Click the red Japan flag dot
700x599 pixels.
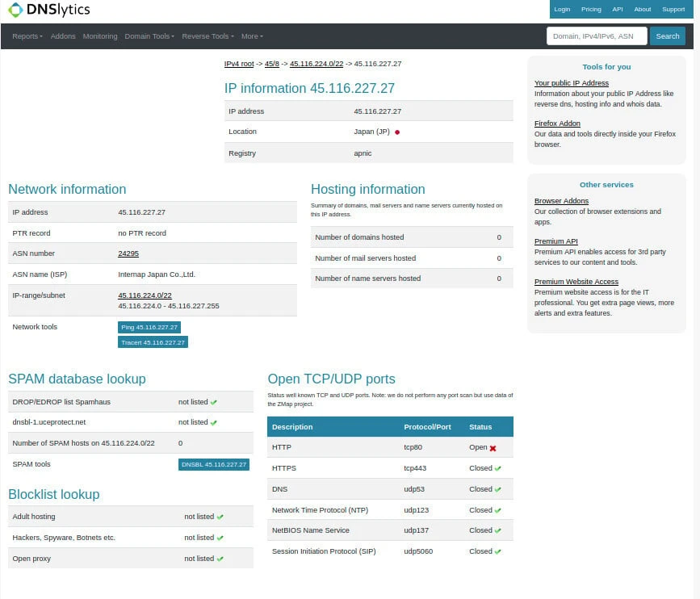click(397, 132)
